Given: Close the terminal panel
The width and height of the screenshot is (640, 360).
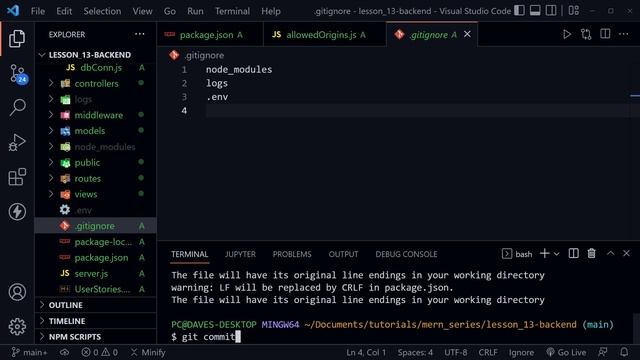Looking at the screenshot, I should (x=626, y=253).
